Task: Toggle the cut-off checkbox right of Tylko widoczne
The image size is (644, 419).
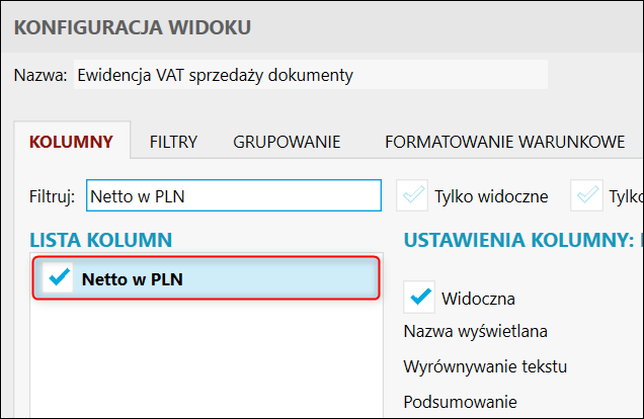Action: tap(586, 196)
